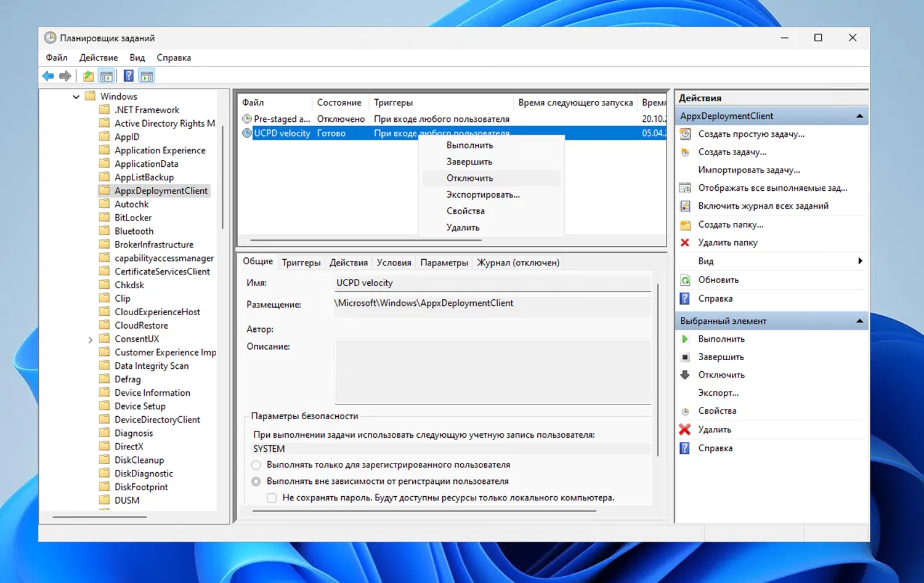Click 'Импортировать задачу...' in actions pane
The image size is (924, 583).
749,170
